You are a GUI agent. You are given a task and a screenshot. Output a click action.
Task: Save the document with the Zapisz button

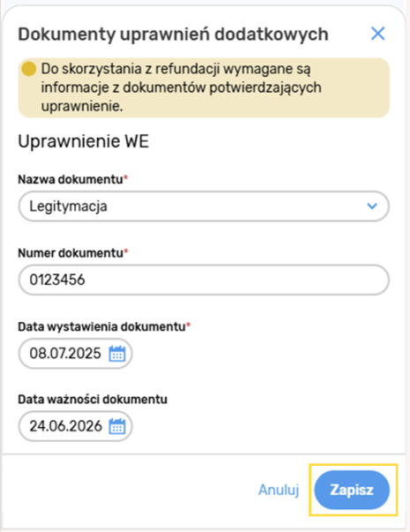point(352,490)
